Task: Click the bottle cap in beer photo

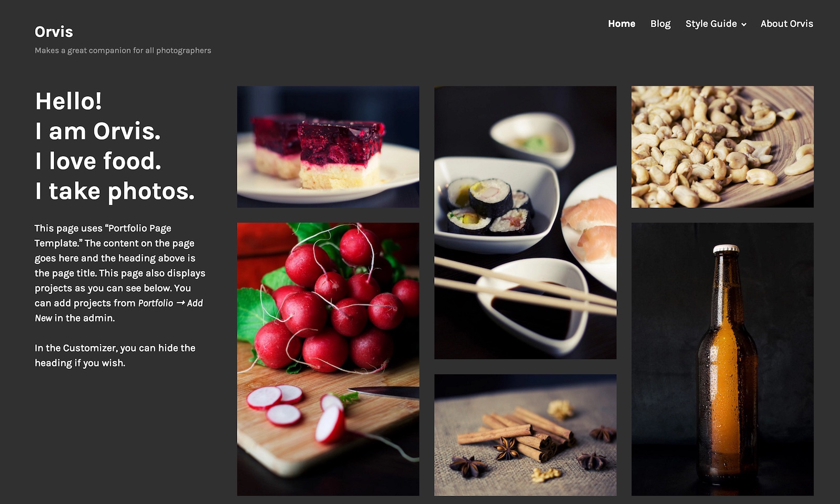Action: pyautogui.click(x=726, y=249)
